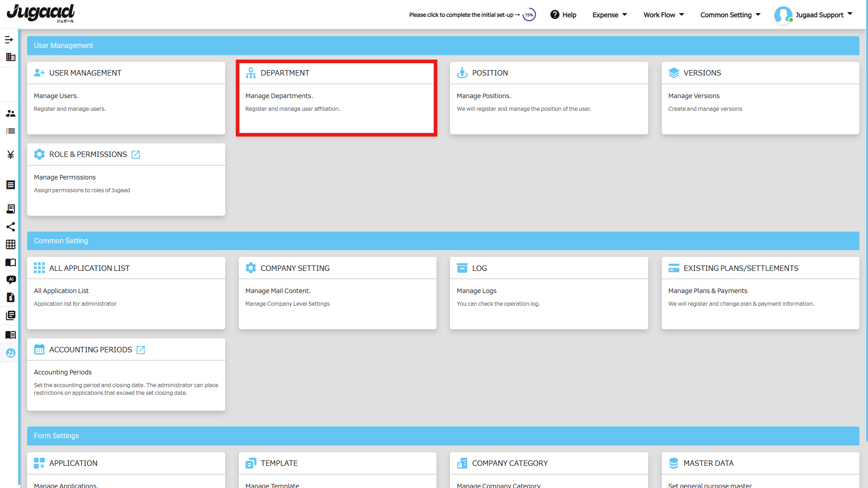
Task: Open the VERSIONS card title
Action: click(702, 73)
